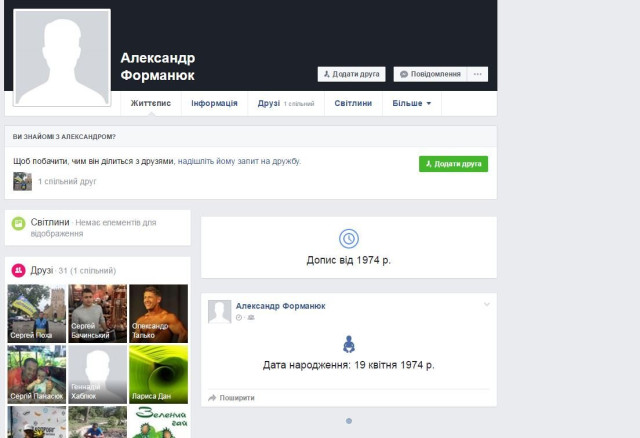The width and height of the screenshot is (640, 438).
Task: Open Лариса Дан friend thumbnail
Action: [158, 373]
